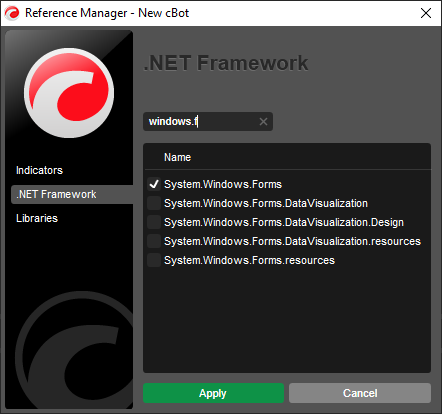This screenshot has width=442, height=414.
Task: Sort by the Name column header
Action: (177, 157)
